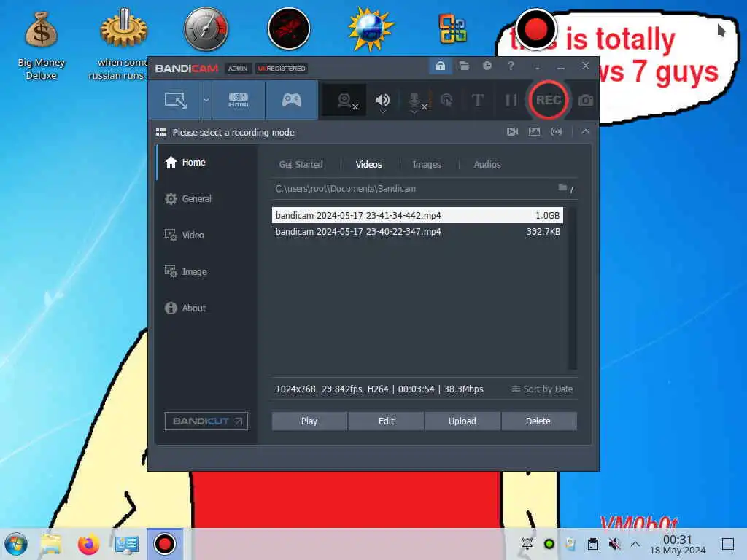Open the colorful squares desktop icon
The image size is (747, 560).
[452, 28]
